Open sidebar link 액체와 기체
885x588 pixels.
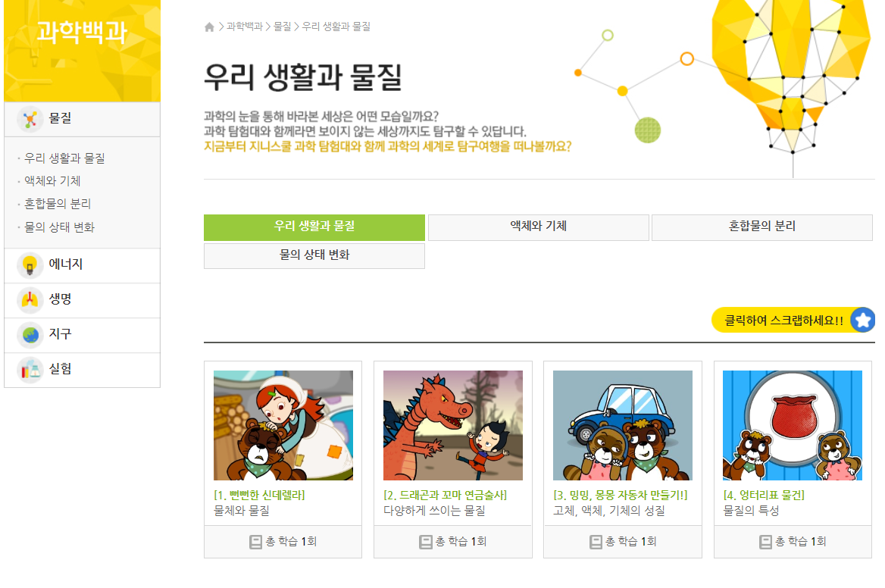click(52, 181)
